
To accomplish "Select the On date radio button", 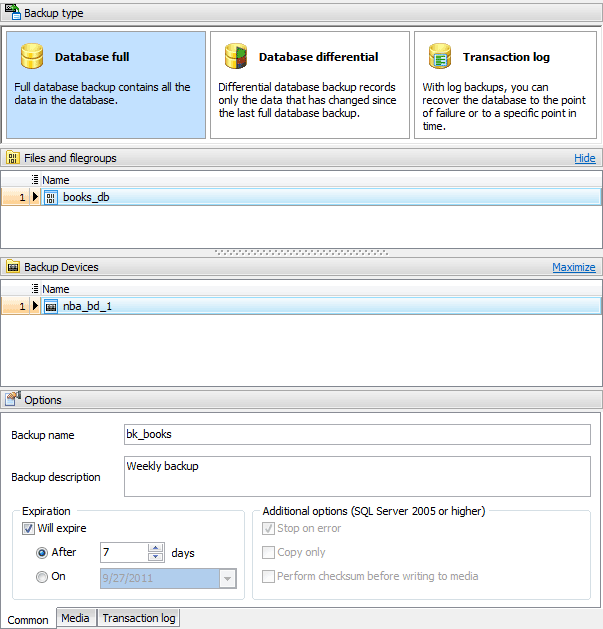I will (42, 576).
